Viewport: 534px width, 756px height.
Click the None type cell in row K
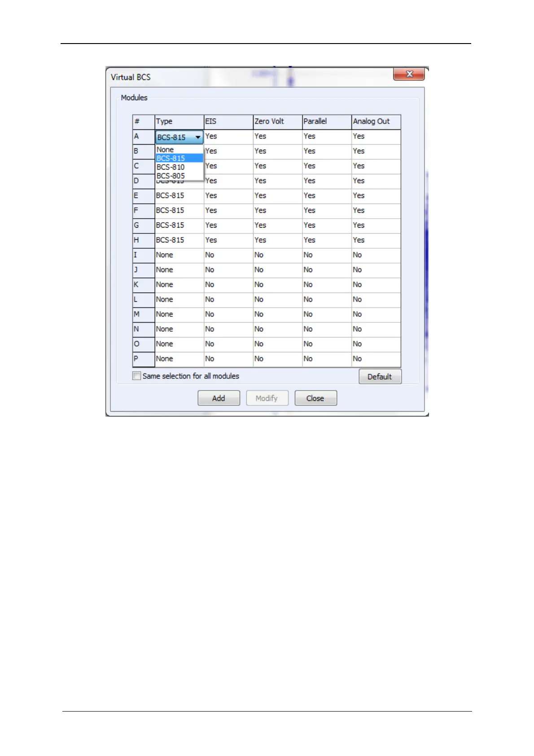pos(179,285)
